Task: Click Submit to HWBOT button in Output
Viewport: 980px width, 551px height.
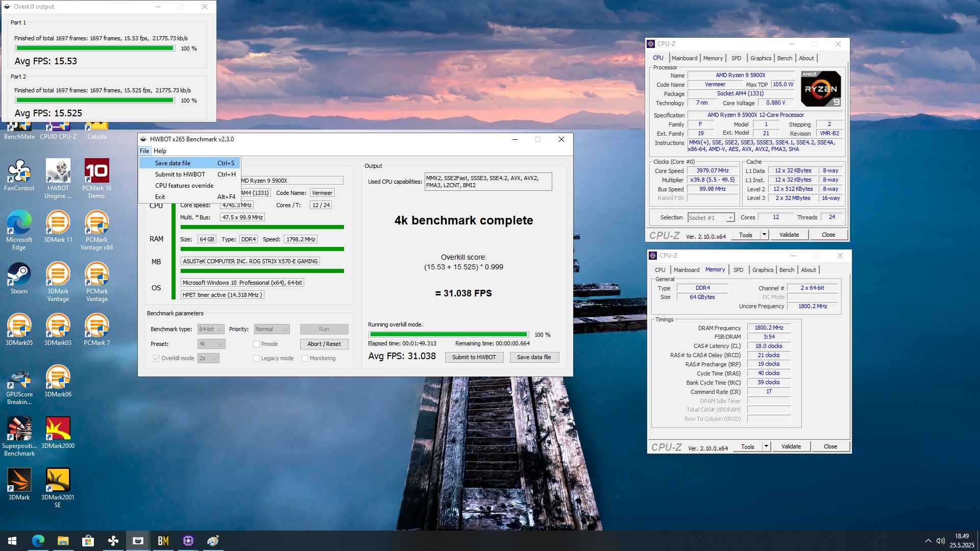Action: (x=474, y=357)
